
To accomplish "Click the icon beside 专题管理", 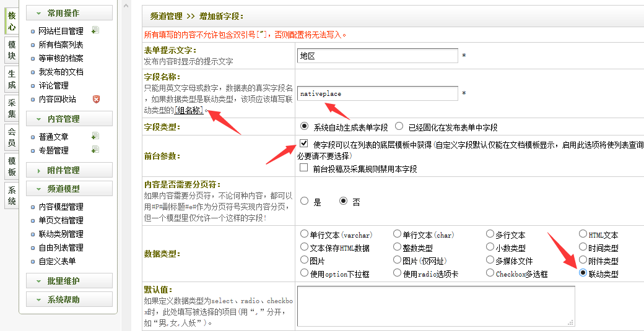I will point(95,150).
